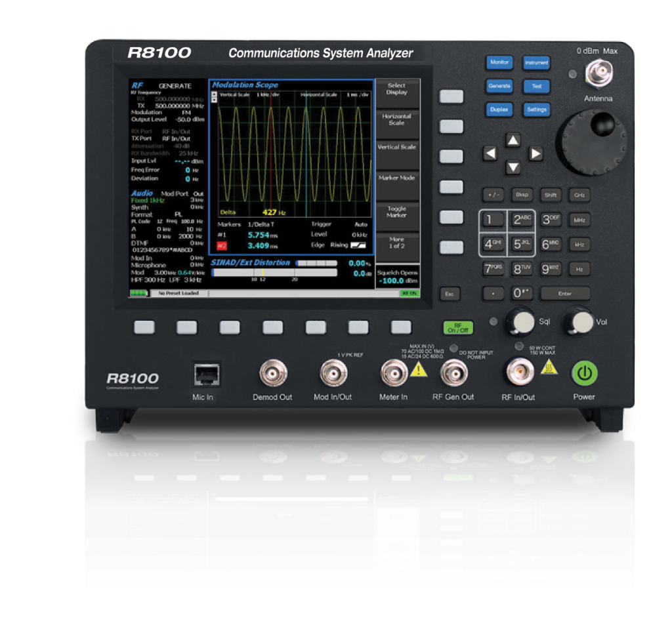Screen dimensions: 672x627
Task: Click the Esc key
Action: [x=450, y=294]
